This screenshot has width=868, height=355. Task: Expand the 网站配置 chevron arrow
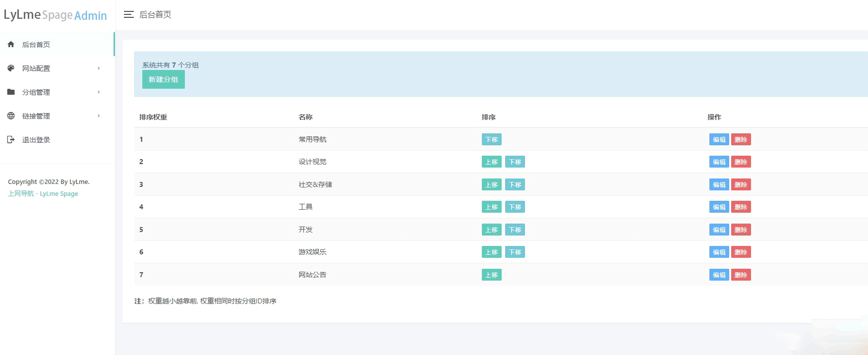click(x=99, y=68)
